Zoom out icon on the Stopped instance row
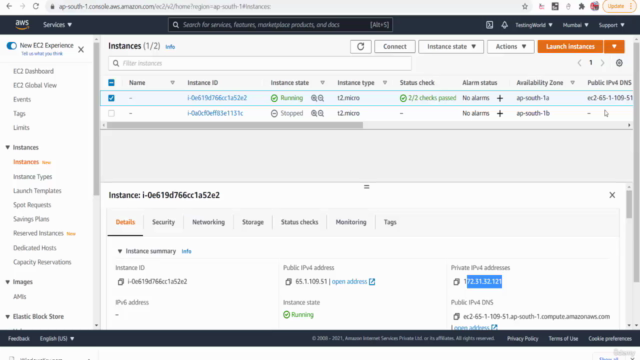640x360 pixels. 321,113
